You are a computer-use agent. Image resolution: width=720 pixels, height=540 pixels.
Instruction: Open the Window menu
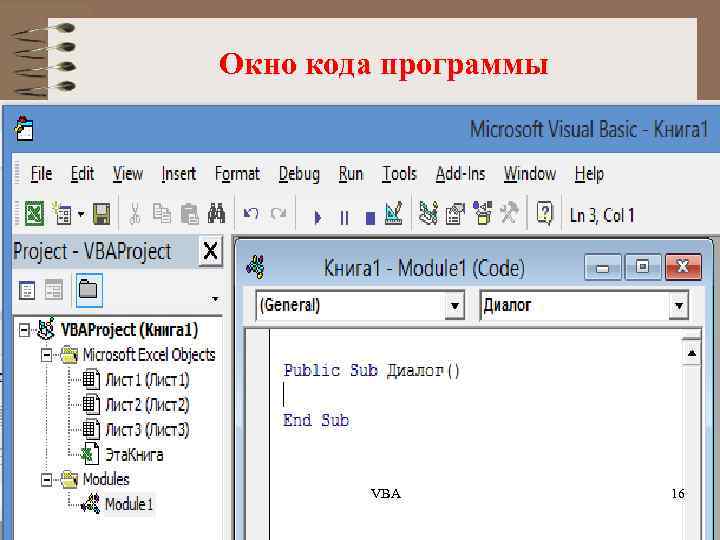[x=530, y=174]
